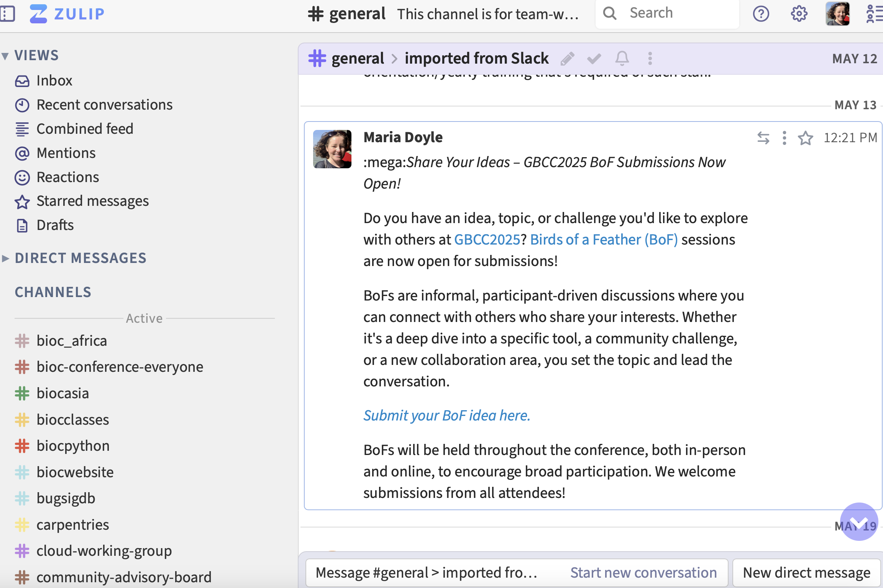The height and width of the screenshot is (588, 883).
Task: Open topic actions three-dot menu
Action: [650, 59]
